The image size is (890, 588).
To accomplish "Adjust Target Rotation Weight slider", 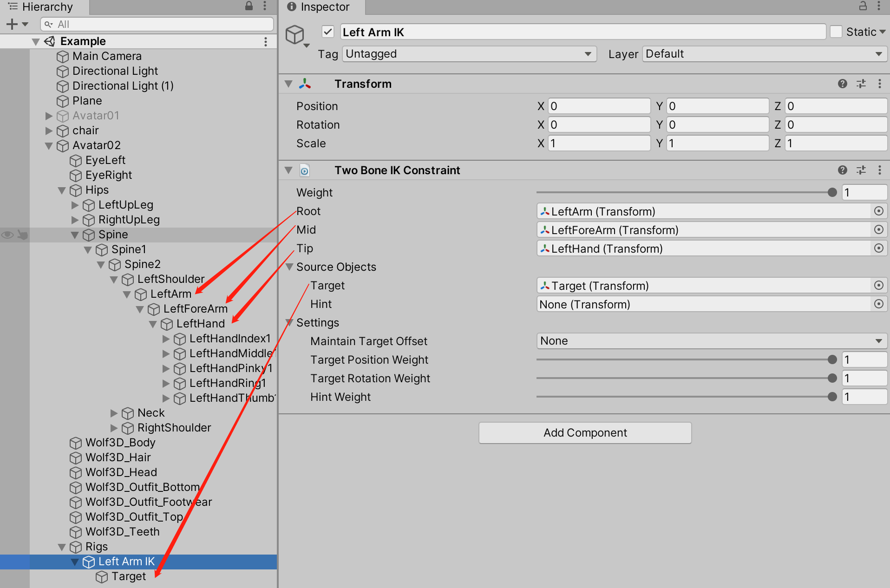I will (832, 378).
